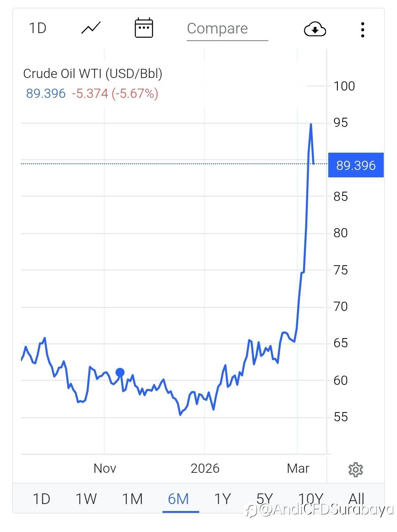397x532 pixels.
Task: Open the 1D interval dropdown at top
Action: coord(37,28)
